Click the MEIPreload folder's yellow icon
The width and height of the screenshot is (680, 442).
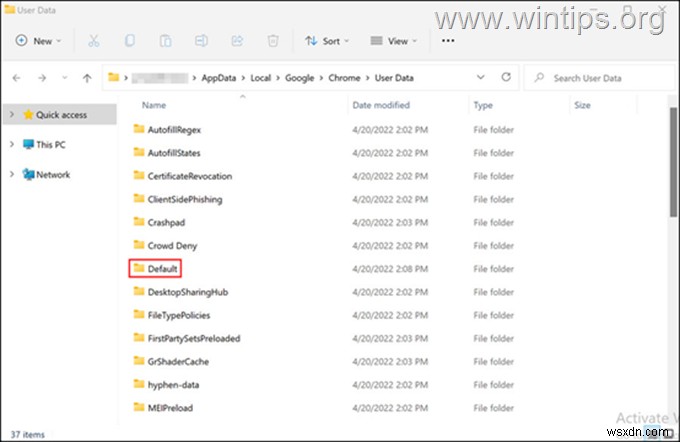(x=139, y=407)
